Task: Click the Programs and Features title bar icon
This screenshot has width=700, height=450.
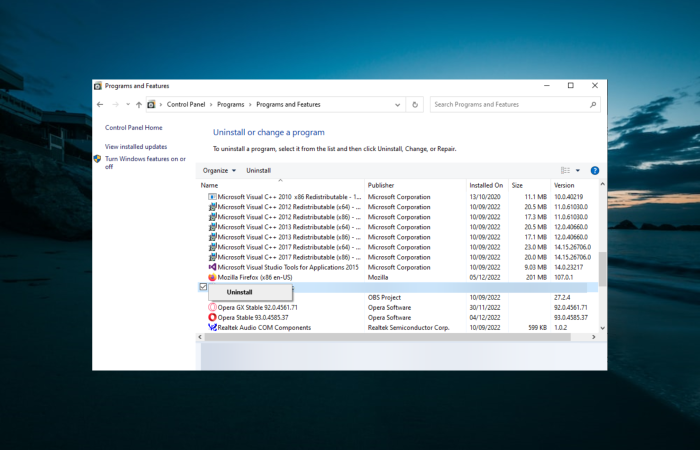Action: 98,86
